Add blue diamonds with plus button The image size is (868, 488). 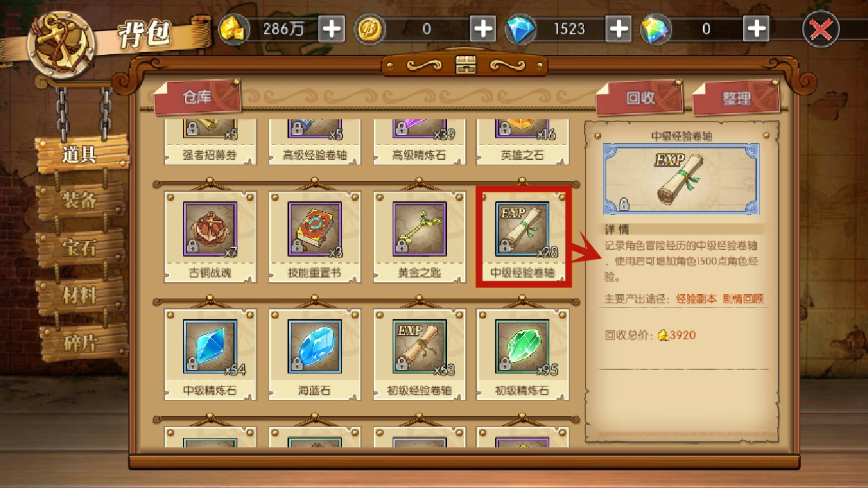click(x=619, y=29)
